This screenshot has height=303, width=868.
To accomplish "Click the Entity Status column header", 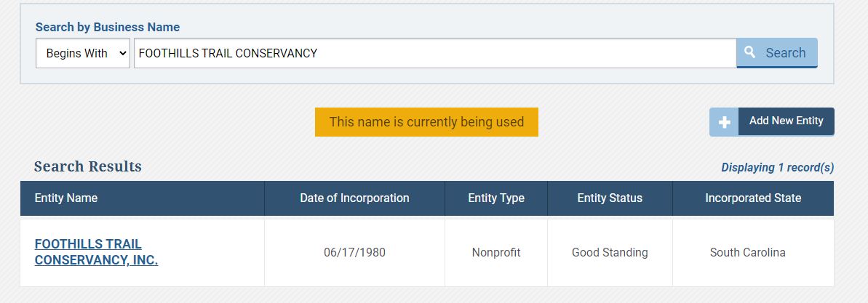I will 610,198.
